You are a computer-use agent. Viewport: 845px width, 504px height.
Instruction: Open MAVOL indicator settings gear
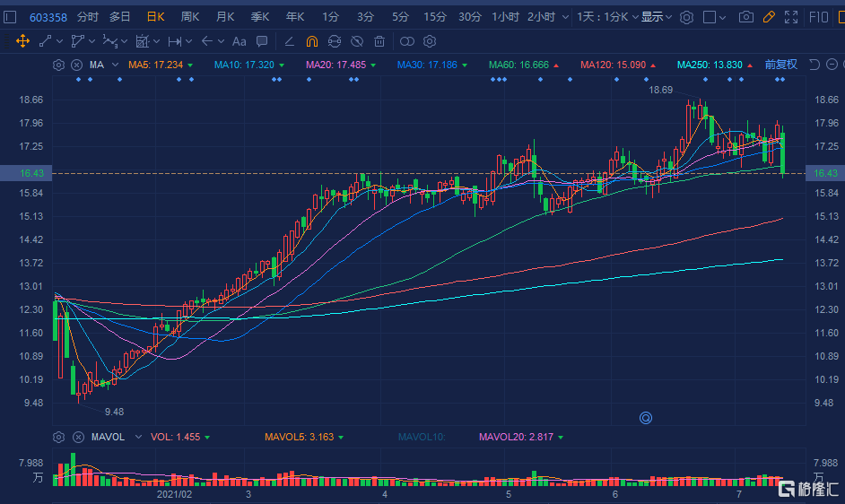click(x=58, y=437)
